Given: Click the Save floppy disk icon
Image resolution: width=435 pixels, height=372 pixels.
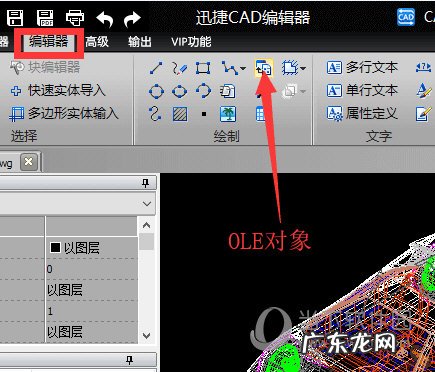Looking at the screenshot, I should (x=15, y=18).
